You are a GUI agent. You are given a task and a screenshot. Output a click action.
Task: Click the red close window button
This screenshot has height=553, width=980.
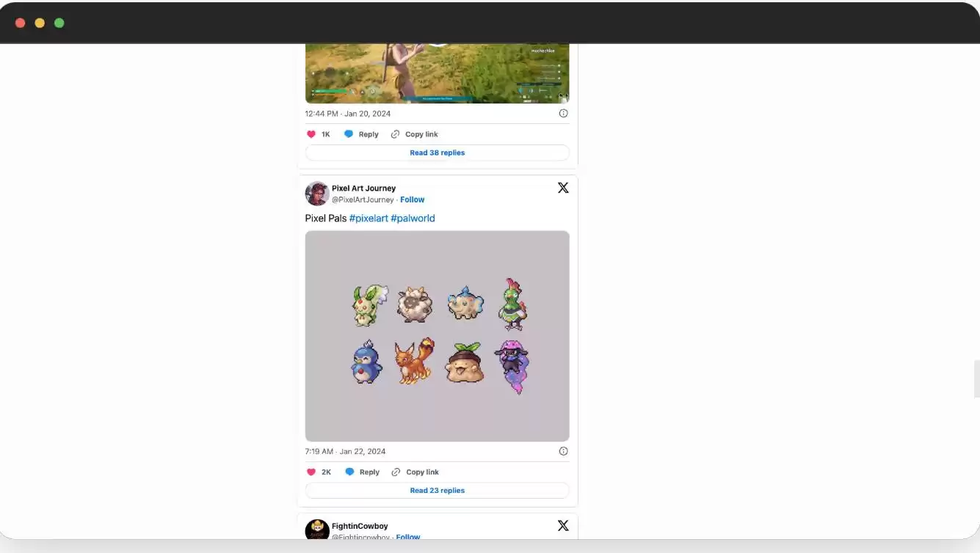[x=20, y=23]
